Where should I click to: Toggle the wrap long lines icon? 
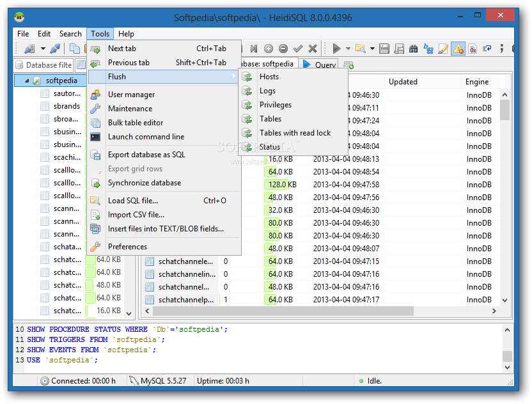pos(487,49)
